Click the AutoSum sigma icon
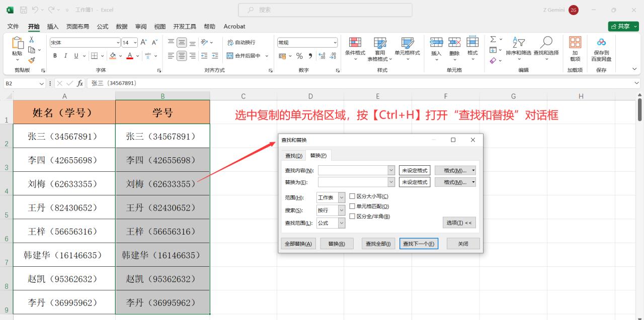 (493, 40)
